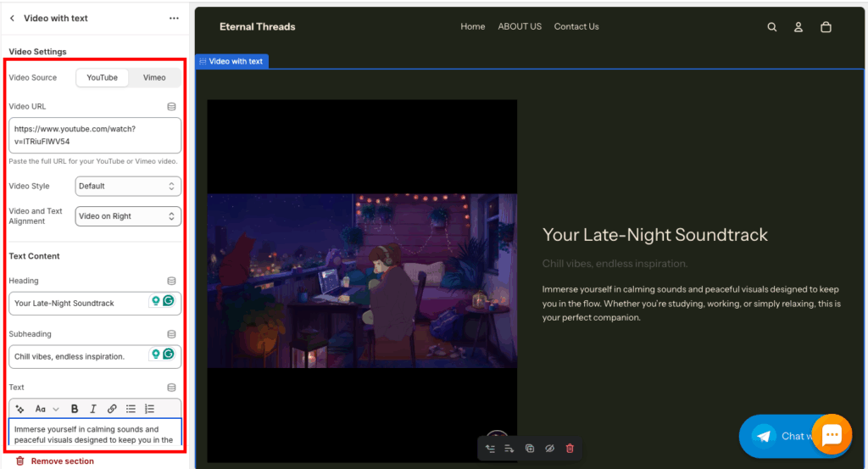Open the account profile icon
Screen dimensions: 868x469
(798, 27)
